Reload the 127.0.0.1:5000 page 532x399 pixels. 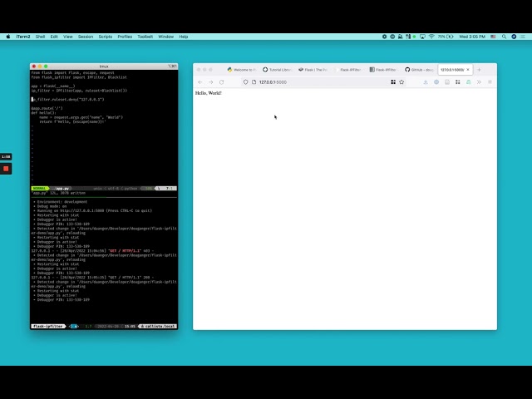click(x=222, y=82)
